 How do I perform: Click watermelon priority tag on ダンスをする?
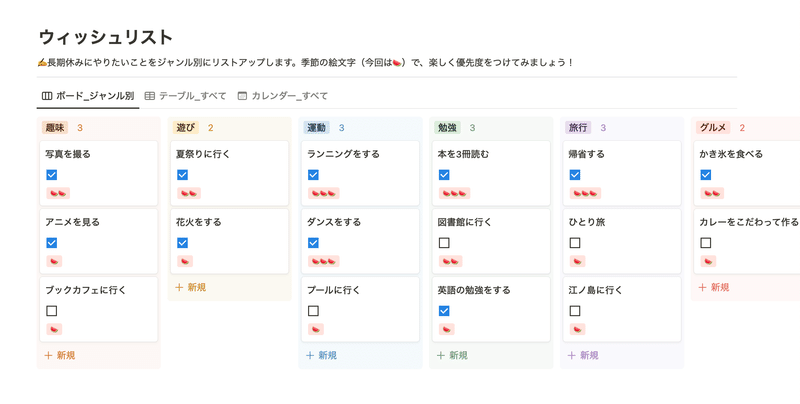click(x=323, y=261)
